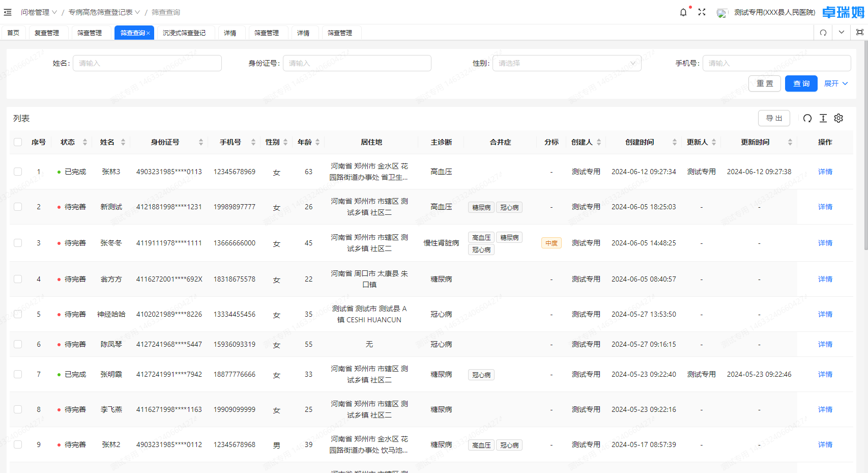Open 详情 link for 张林2

point(825,444)
